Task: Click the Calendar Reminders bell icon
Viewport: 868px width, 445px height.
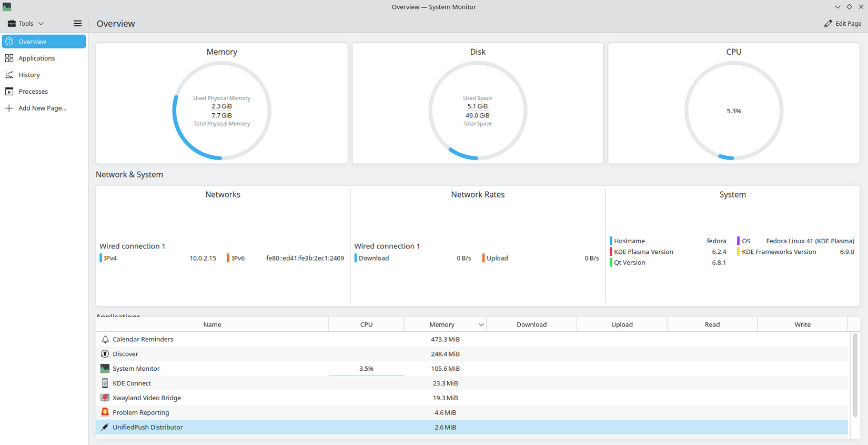Action: [105, 340]
